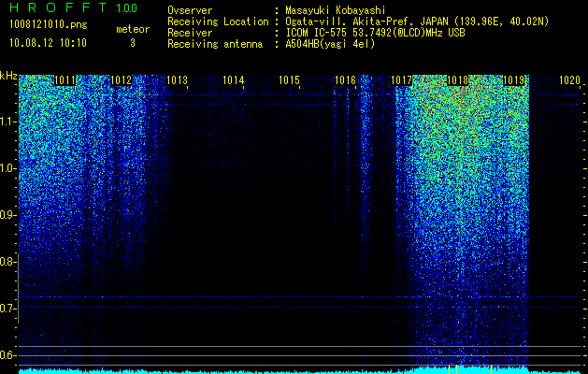Click the Receiving antenna label
Viewport: 588px width, 374px height.
pos(215,44)
